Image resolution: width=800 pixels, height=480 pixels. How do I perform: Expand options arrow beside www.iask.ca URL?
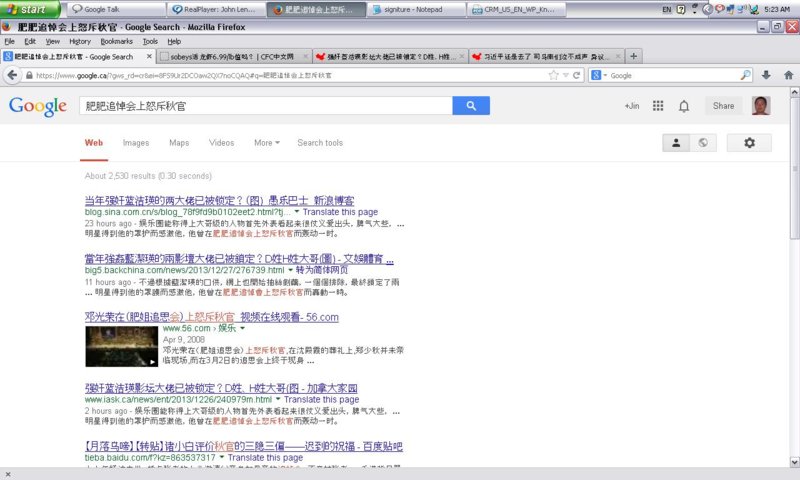click(278, 399)
